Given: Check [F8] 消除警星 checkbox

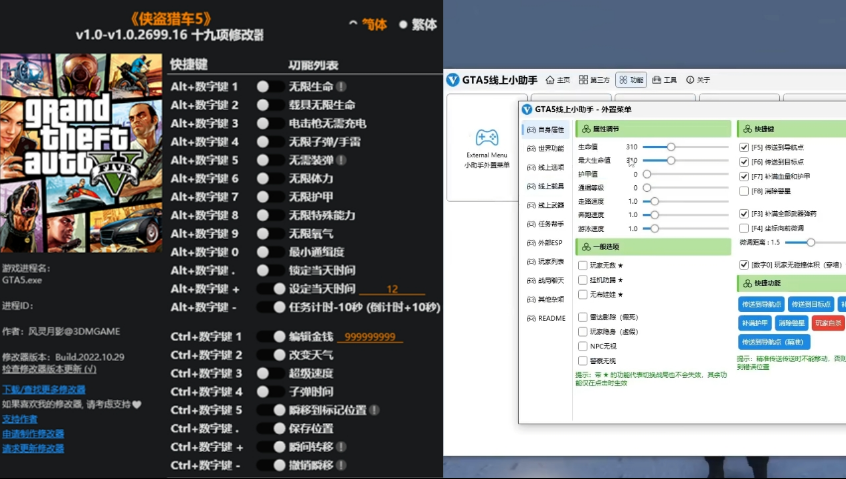Looking at the screenshot, I should tap(744, 191).
